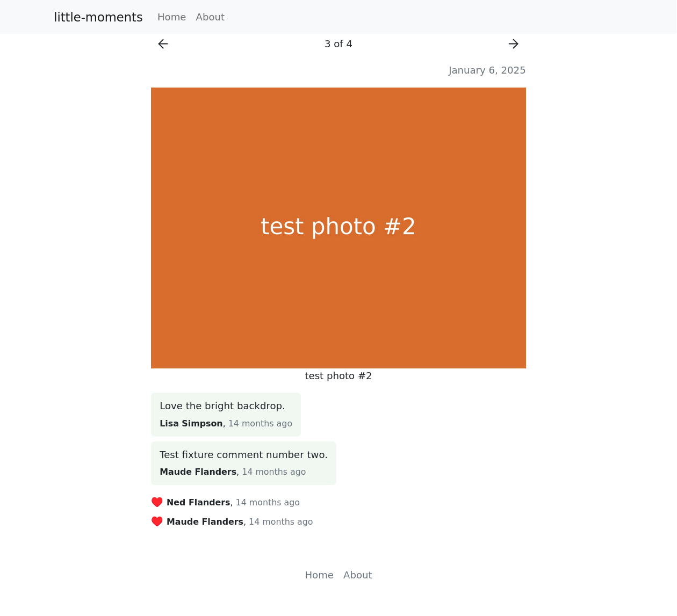Click the "Love the bright backdrop." comment
This screenshot has height=616, width=677.
tap(222, 406)
